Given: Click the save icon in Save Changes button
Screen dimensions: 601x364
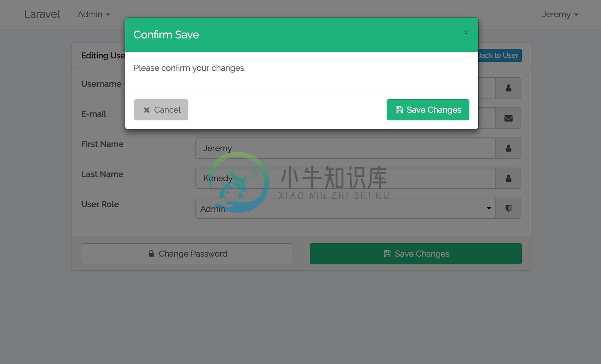Looking at the screenshot, I should click(399, 109).
